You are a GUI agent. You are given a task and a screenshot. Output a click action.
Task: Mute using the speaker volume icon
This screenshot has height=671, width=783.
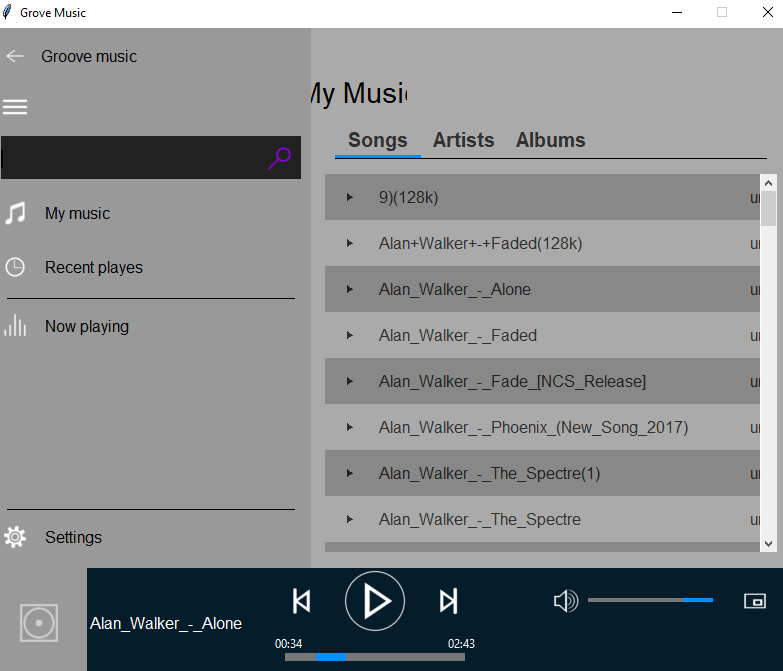coord(566,601)
